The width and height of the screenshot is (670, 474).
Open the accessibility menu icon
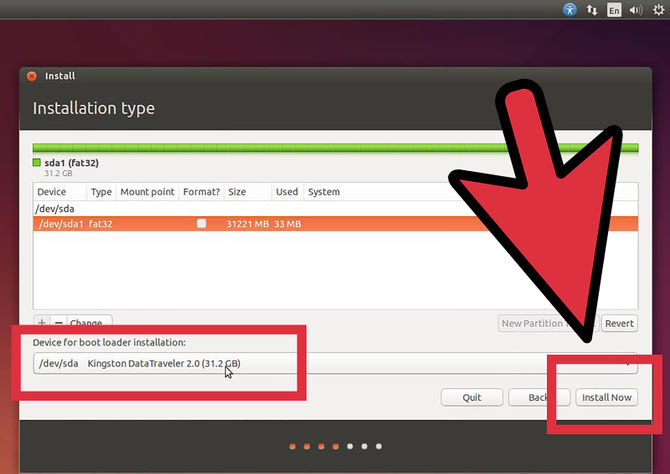click(570, 9)
